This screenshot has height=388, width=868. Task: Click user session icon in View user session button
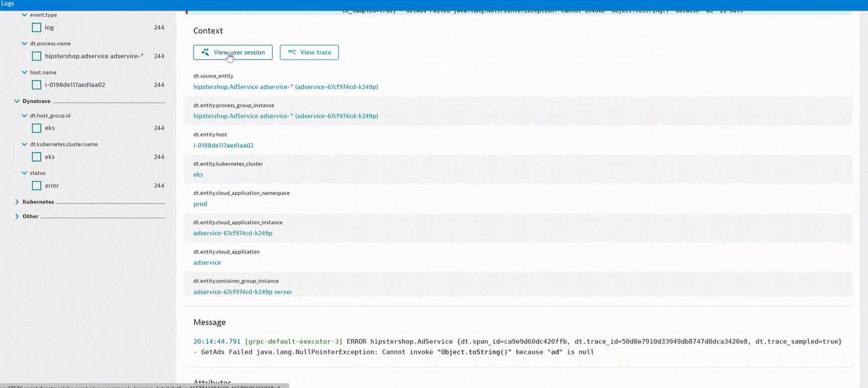tap(205, 52)
